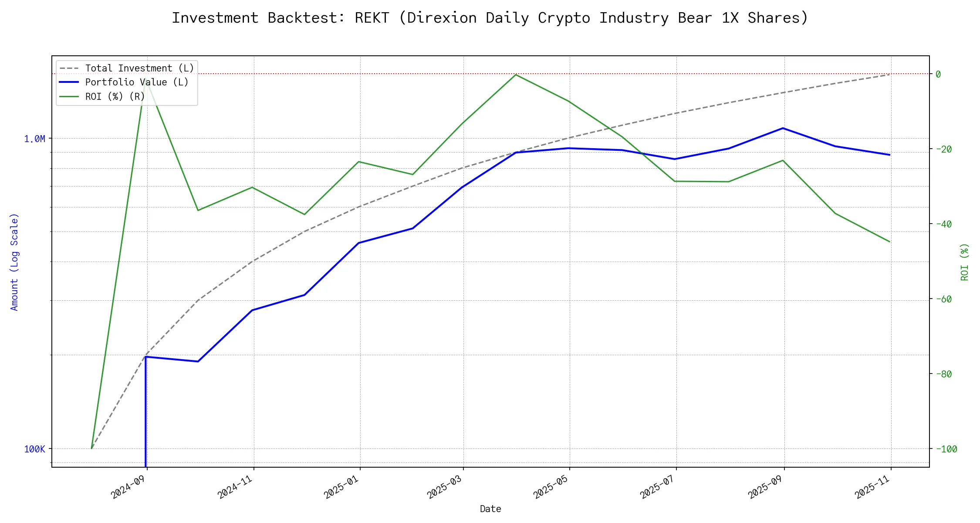Click the 2025-01 date tick label
Screen dimensions: 980x523
342,487
